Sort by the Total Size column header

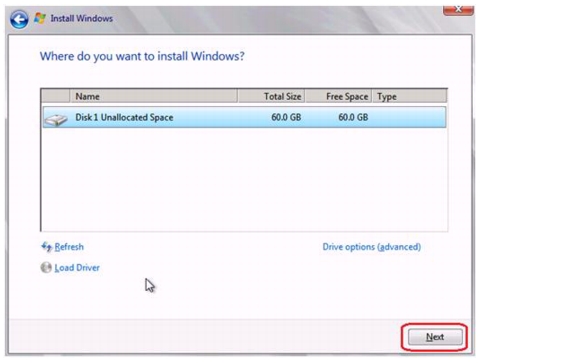point(271,96)
